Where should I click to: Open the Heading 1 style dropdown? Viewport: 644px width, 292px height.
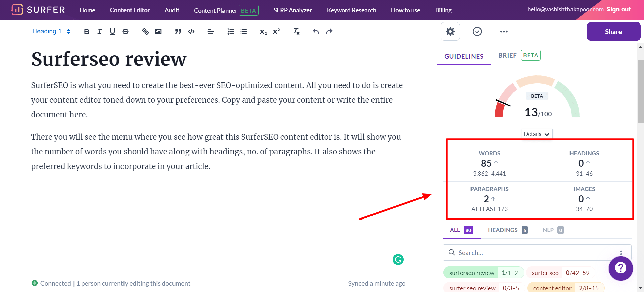point(51,31)
